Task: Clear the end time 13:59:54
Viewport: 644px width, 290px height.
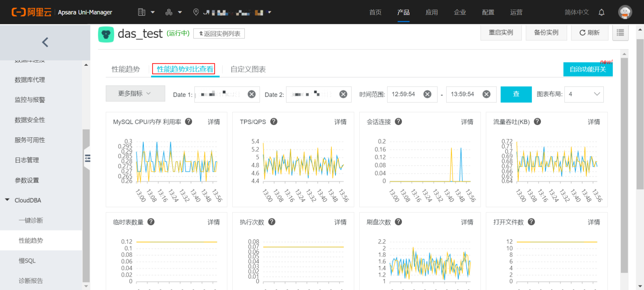Action: (x=486, y=94)
